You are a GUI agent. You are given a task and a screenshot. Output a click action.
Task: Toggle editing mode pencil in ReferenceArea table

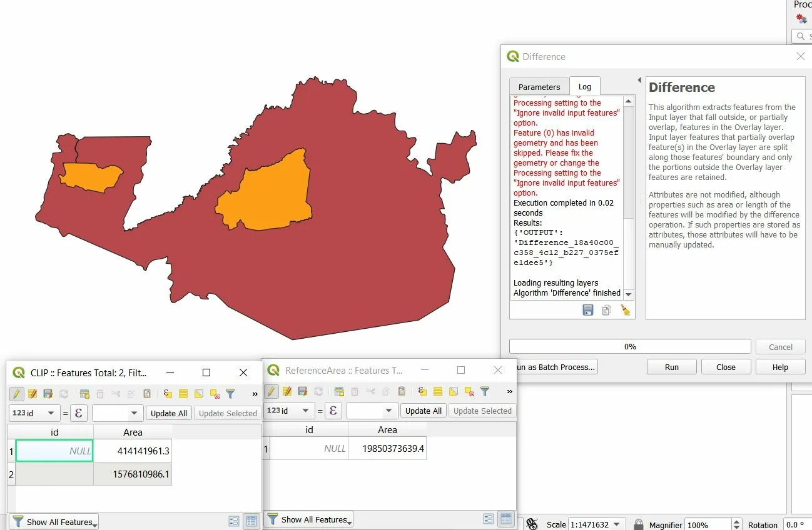272,391
